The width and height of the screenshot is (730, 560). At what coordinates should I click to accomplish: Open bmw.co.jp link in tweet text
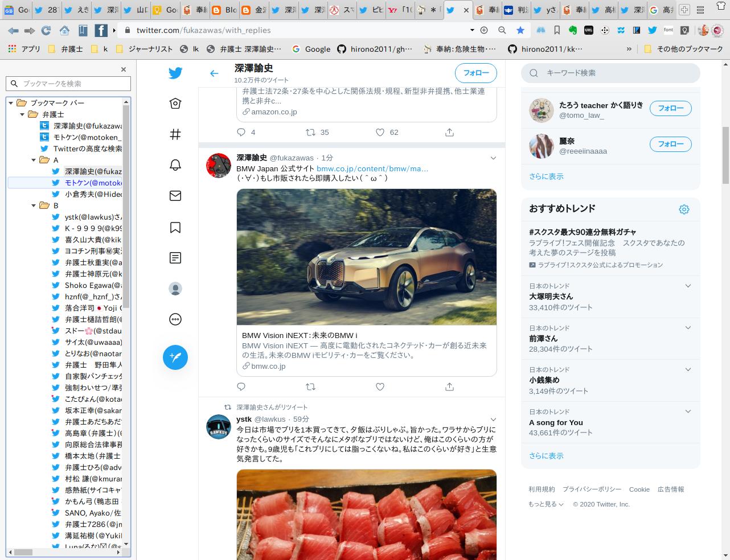coord(372,168)
